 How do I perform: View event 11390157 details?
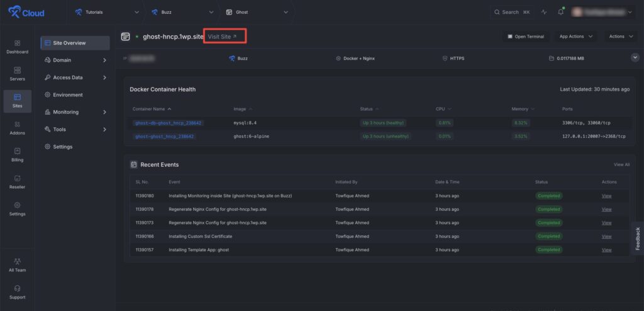[x=606, y=250]
